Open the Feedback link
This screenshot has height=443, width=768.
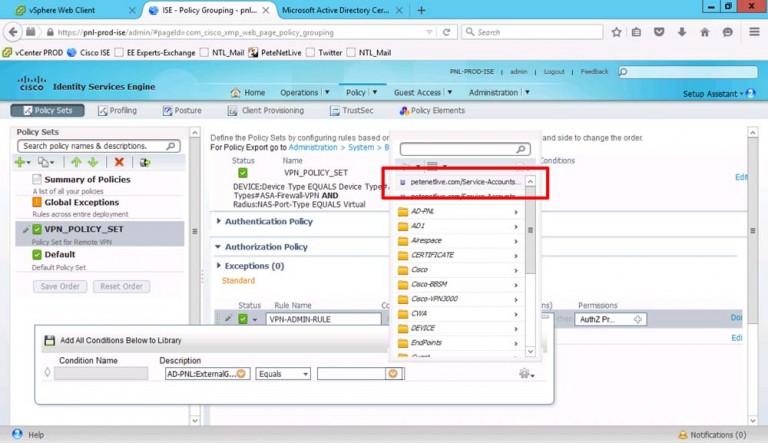(594, 72)
